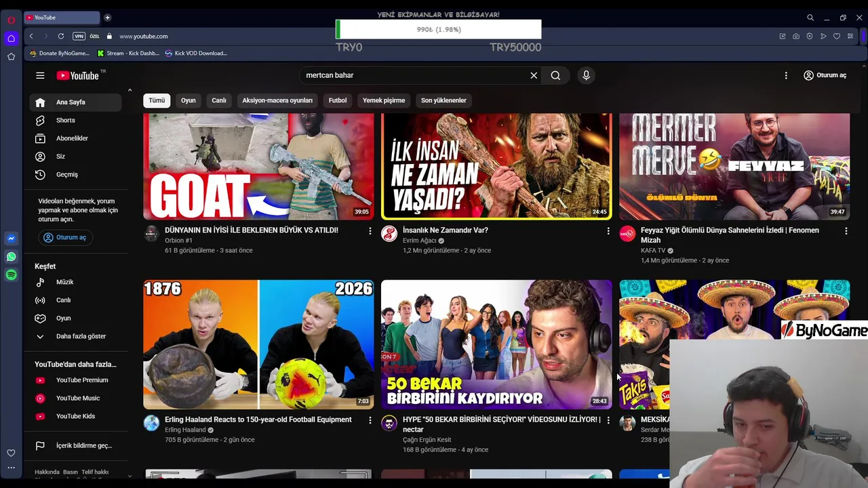Expand Daha fazla göster in sidebar

pos(75,336)
